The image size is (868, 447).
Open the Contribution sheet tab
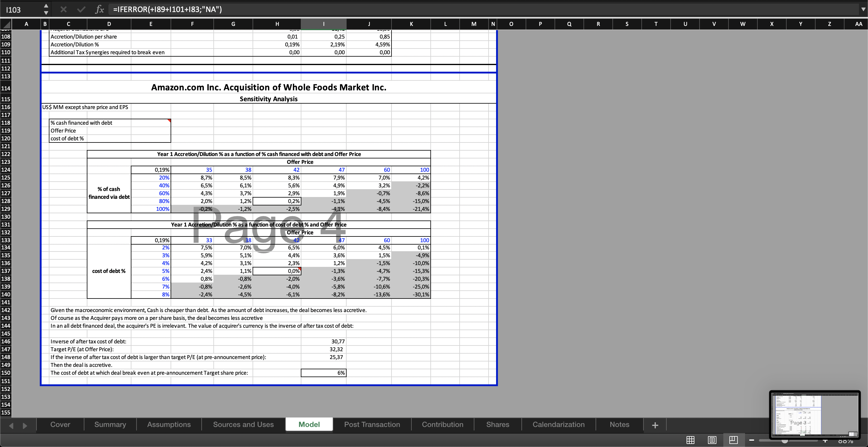442,424
